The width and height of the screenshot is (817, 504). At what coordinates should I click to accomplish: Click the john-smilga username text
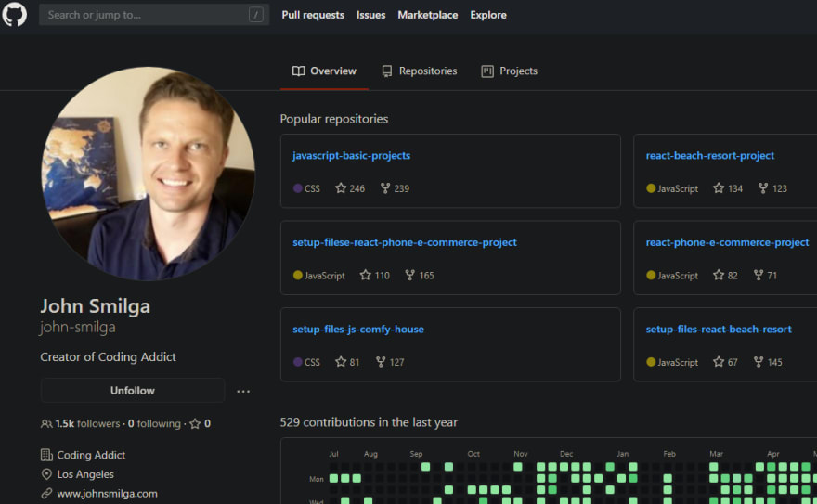pyautogui.click(x=78, y=327)
